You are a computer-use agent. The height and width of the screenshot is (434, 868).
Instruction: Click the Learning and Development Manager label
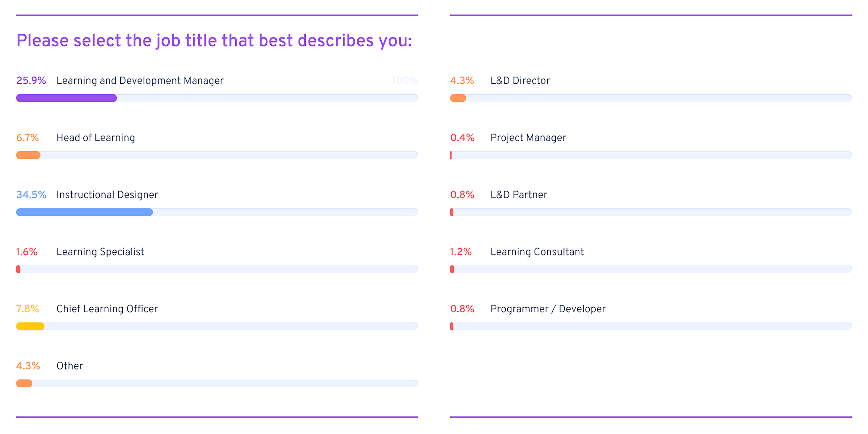(140, 81)
